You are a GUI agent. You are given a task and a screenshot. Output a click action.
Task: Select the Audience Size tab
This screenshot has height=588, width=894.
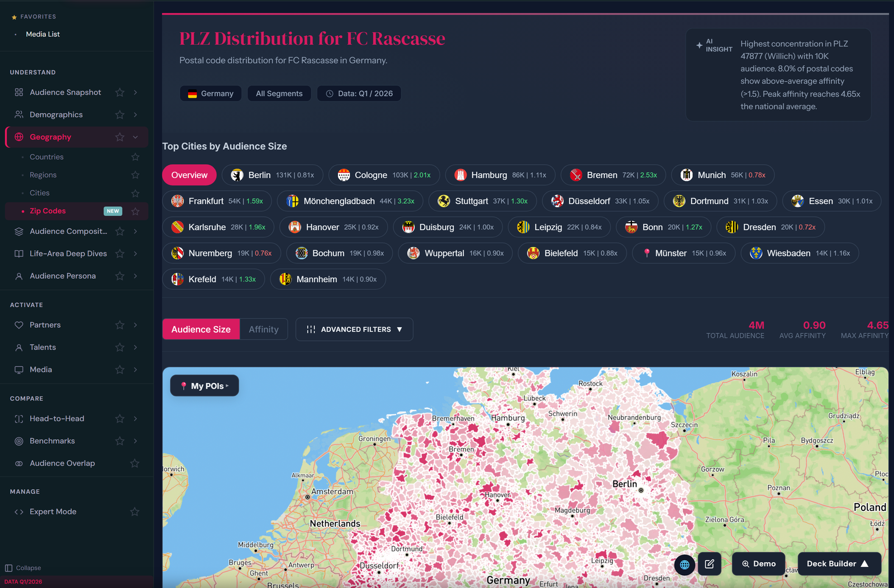pyautogui.click(x=201, y=329)
